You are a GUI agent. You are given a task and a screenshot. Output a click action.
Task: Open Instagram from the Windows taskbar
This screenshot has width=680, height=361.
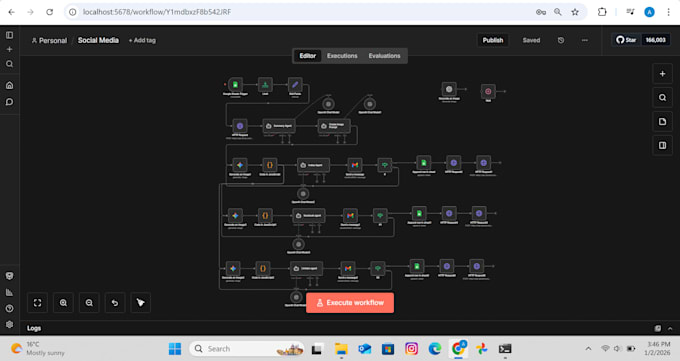(411, 348)
